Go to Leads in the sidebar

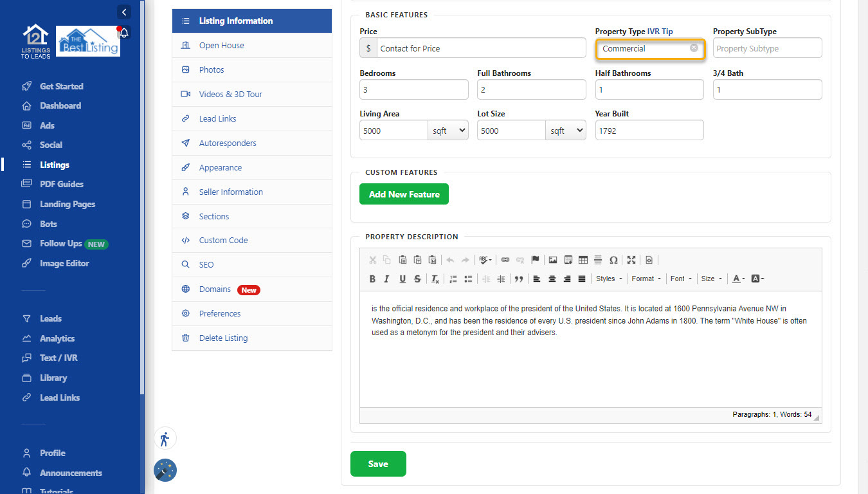[x=51, y=318]
